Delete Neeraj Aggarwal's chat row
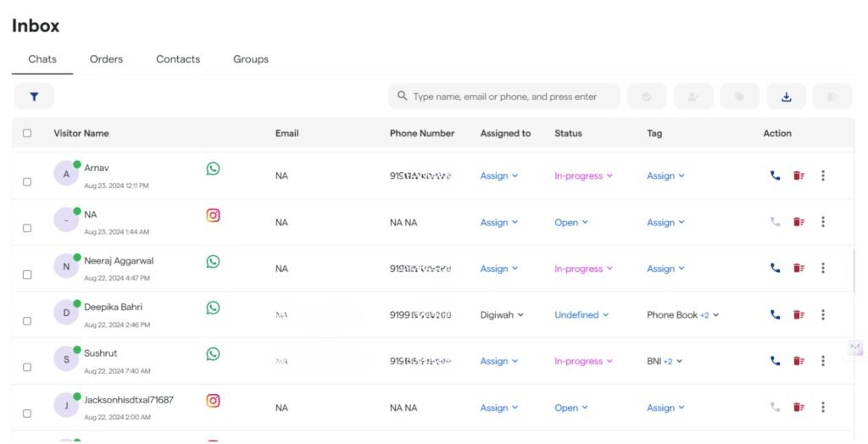This screenshot has height=444, width=868. (798, 269)
